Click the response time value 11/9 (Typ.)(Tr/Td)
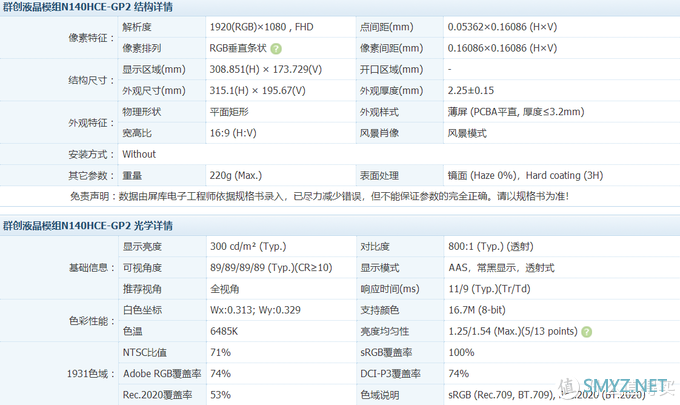Image resolution: width=680 pixels, height=405 pixels. [490, 289]
